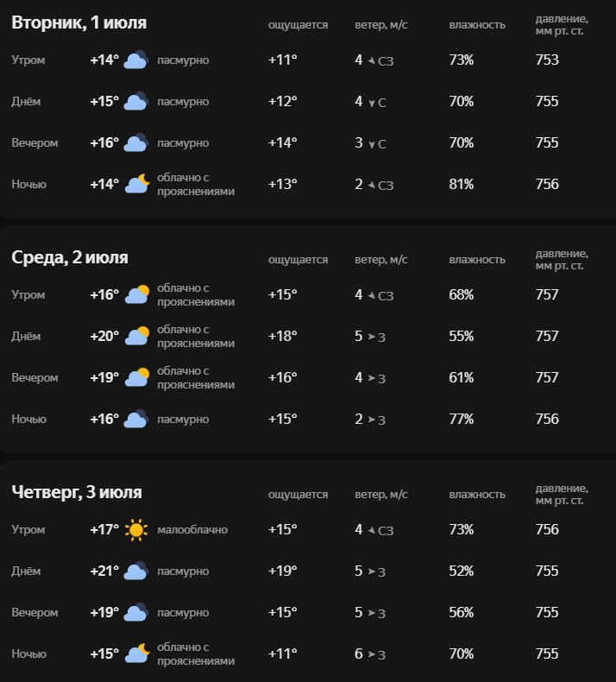The height and width of the screenshot is (682, 616).
Task: Click the малооблачно label on Thursday
Action: [x=192, y=530]
